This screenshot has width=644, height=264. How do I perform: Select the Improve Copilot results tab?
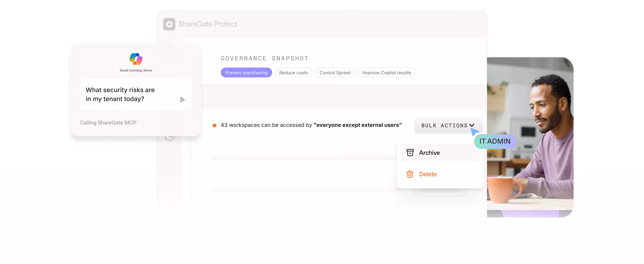tap(387, 72)
